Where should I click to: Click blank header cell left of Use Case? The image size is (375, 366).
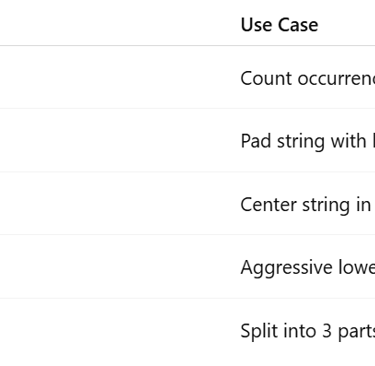pyautogui.click(x=118, y=23)
